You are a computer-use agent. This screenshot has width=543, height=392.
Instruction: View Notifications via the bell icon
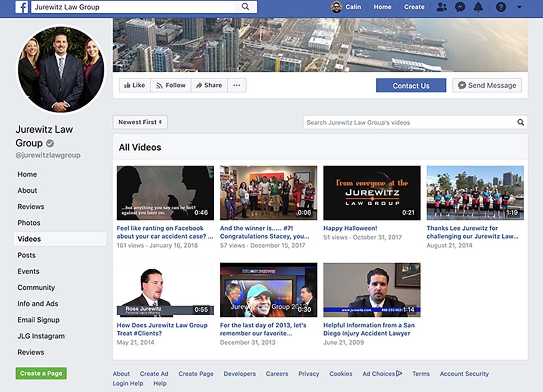click(x=478, y=7)
